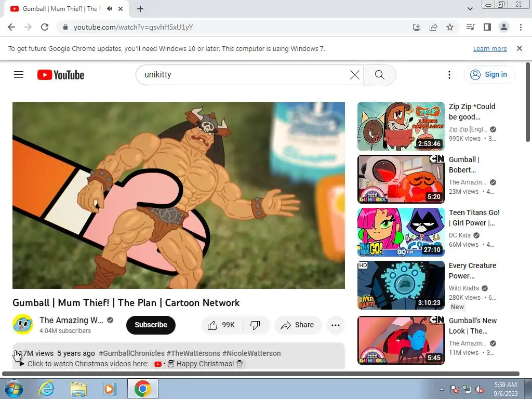This screenshot has height=399, width=532.
Task: Open the #NicoleWatterson hashtag
Action: pyautogui.click(x=251, y=353)
